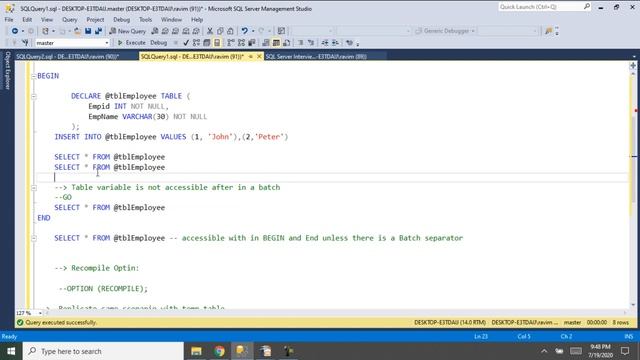Switch output to Results to Text
This screenshot has height=360, width=640.
tap(266, 42)
